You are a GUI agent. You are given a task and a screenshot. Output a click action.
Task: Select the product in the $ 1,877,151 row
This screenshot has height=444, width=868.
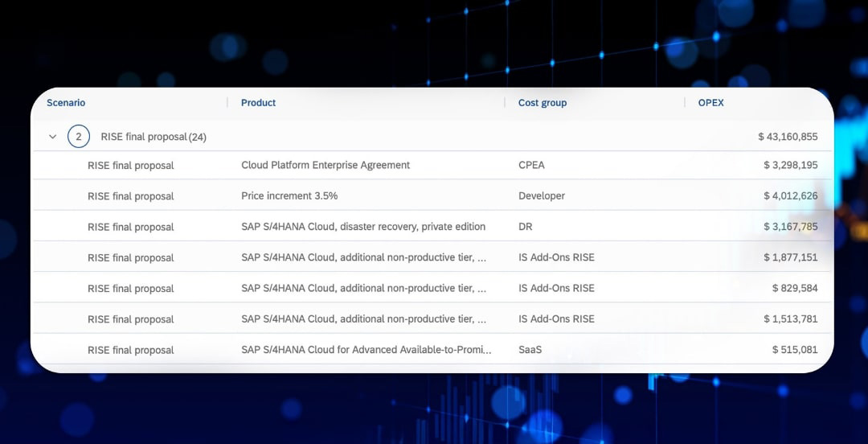364,257
